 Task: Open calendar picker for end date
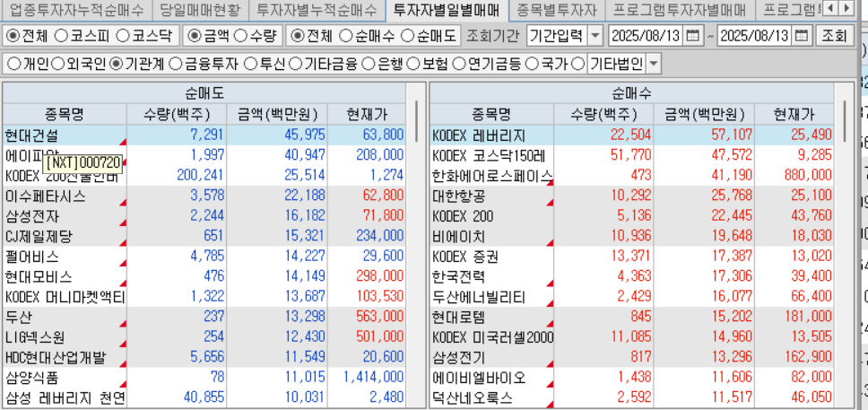pyautogui.click(x=801, y=36)
